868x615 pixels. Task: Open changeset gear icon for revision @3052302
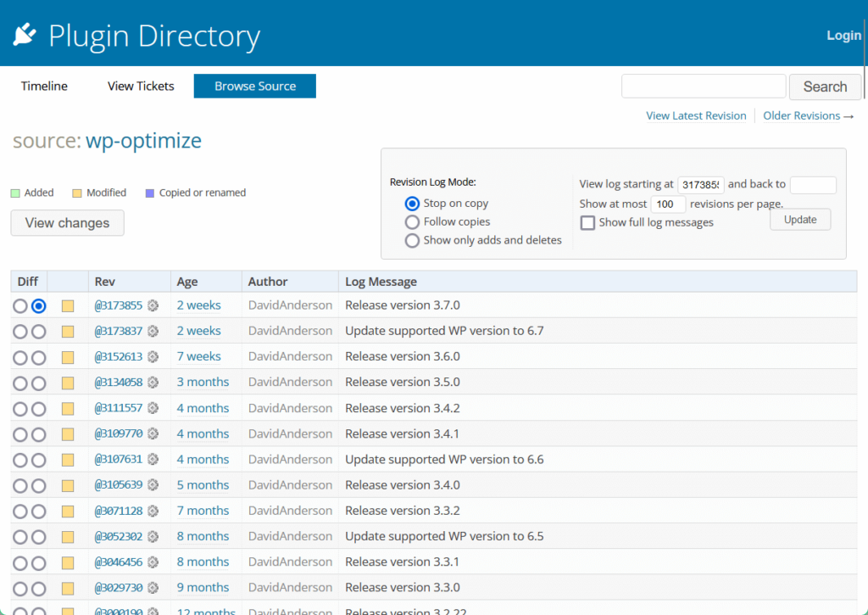(x=153, y=536)
